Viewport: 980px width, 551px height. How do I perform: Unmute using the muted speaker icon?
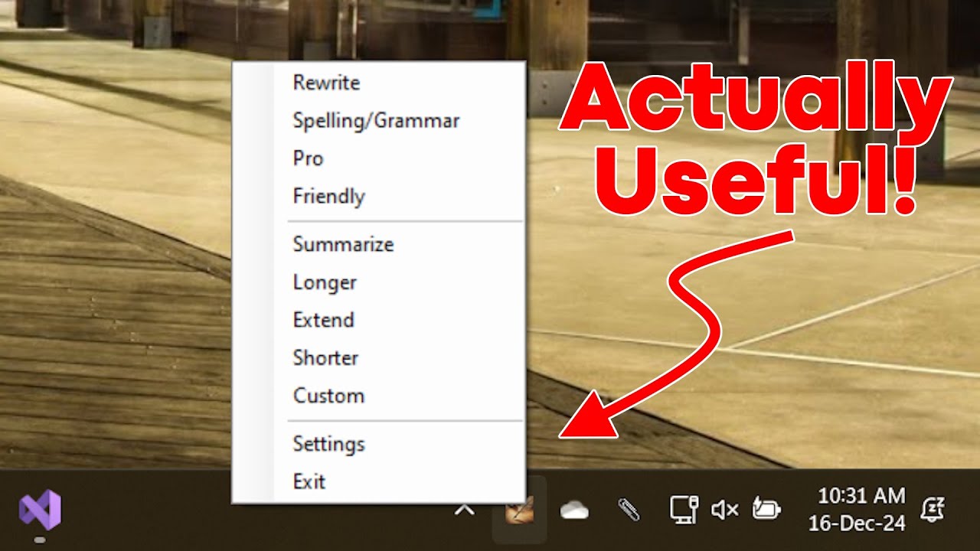pos(724,510)
